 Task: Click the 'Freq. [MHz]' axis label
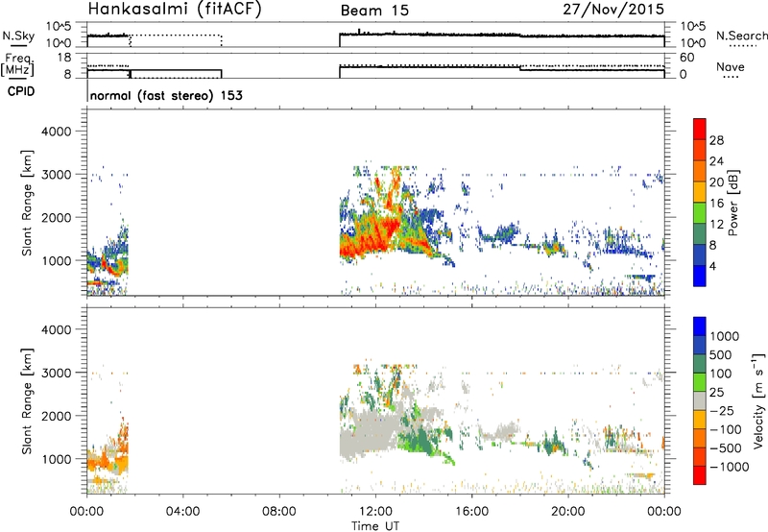click(x=17, y=64)
